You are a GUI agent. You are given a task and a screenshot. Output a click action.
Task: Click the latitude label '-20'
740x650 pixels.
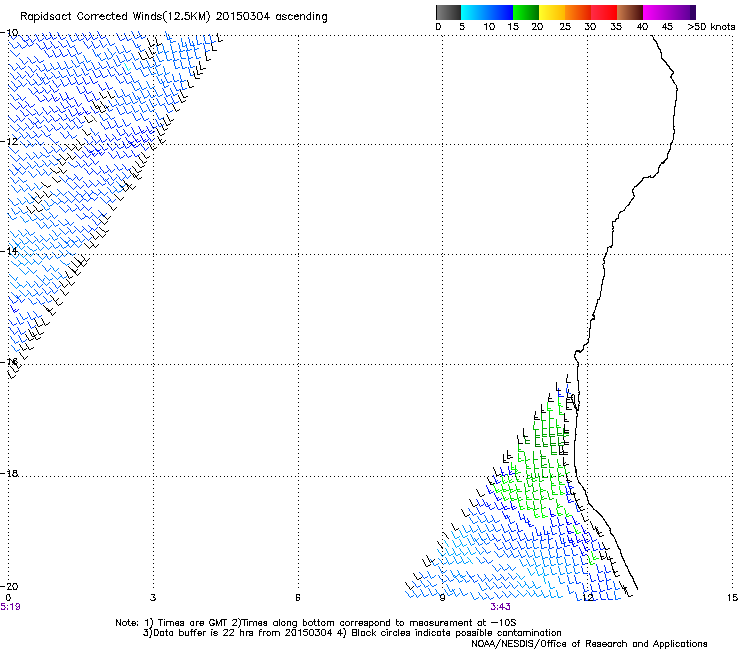coord(9,586)
